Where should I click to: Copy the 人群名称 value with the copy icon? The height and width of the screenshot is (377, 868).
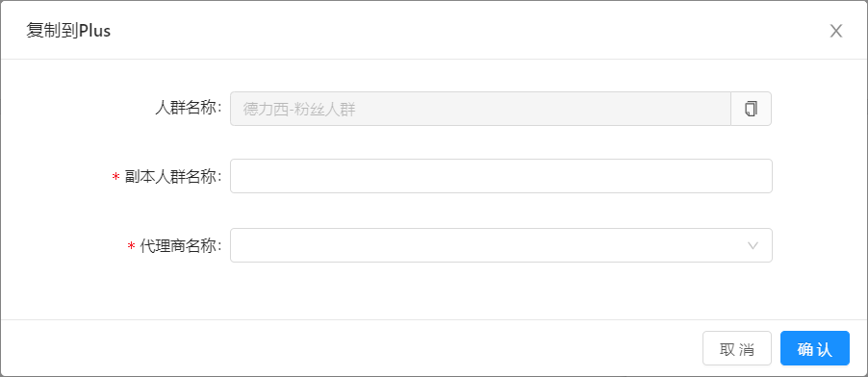pyautogui.click(x=751, y=109)
